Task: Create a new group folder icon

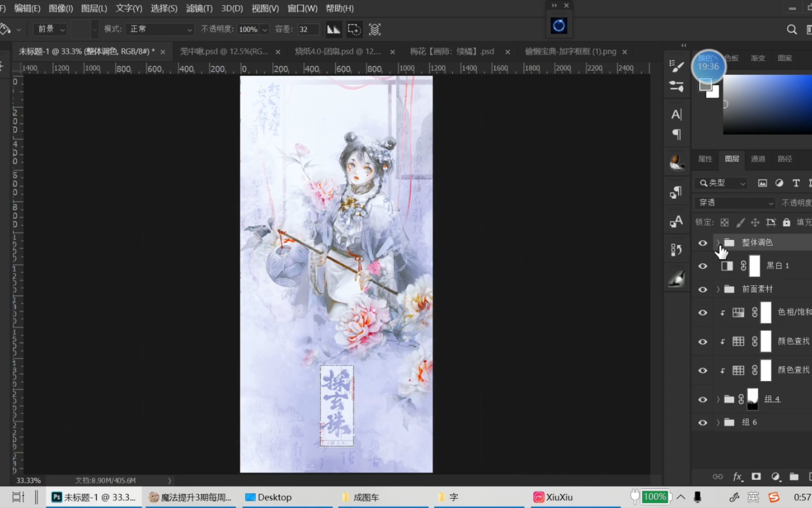Action: pyautogui.click(x=794, y=476)
